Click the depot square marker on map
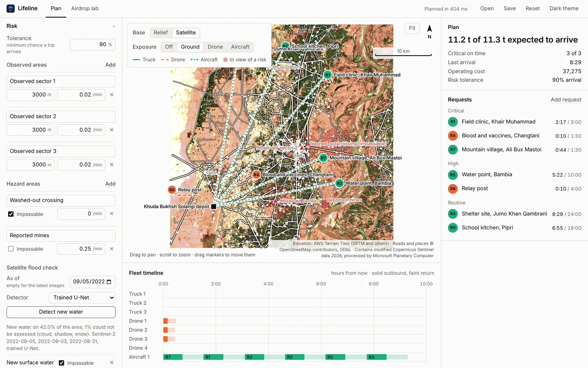This screenshot has width=588, height=368. point(214,206)
